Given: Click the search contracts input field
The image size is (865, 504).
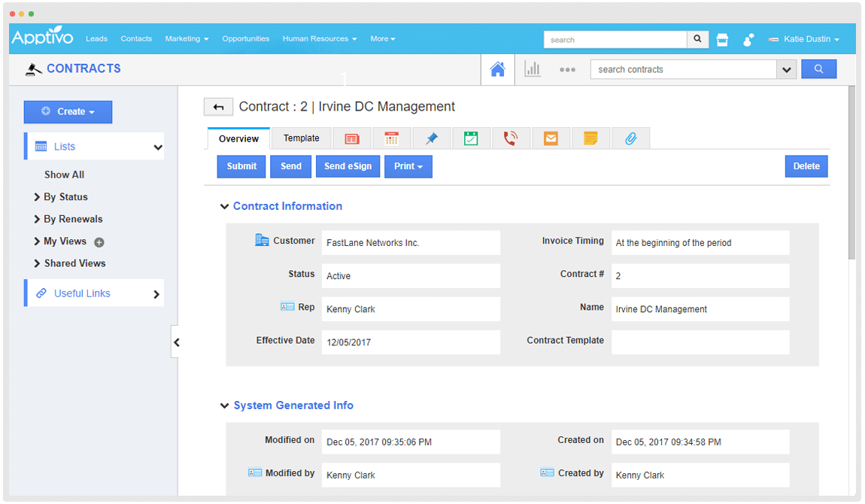Looking at the screenshot, I should (683, 69).
